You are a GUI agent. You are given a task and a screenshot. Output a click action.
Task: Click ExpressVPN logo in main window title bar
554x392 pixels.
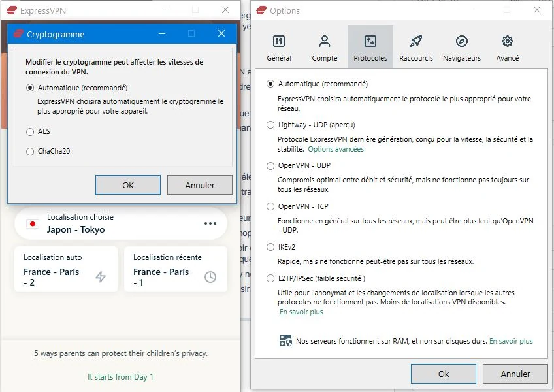click(x=12, y=10)
